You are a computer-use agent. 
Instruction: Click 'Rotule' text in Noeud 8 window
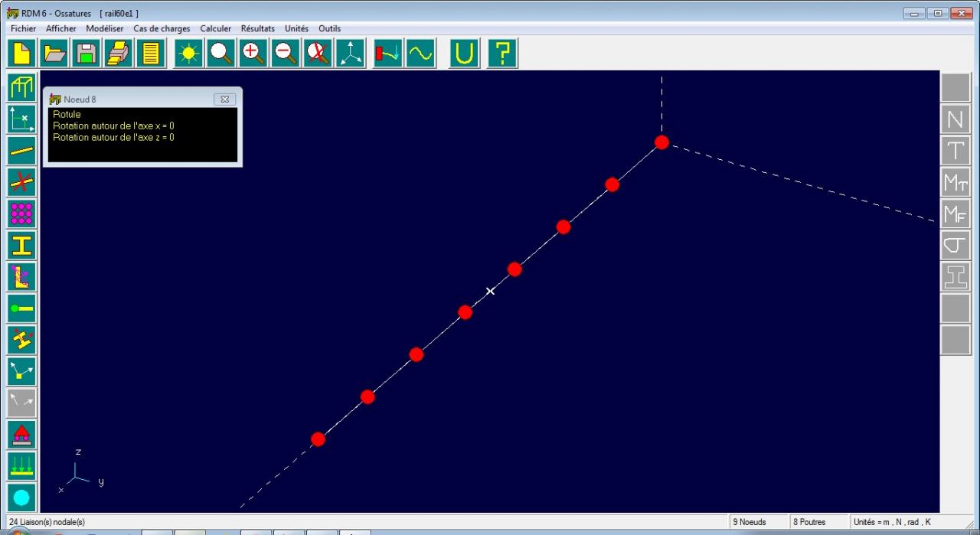[67, 114]
